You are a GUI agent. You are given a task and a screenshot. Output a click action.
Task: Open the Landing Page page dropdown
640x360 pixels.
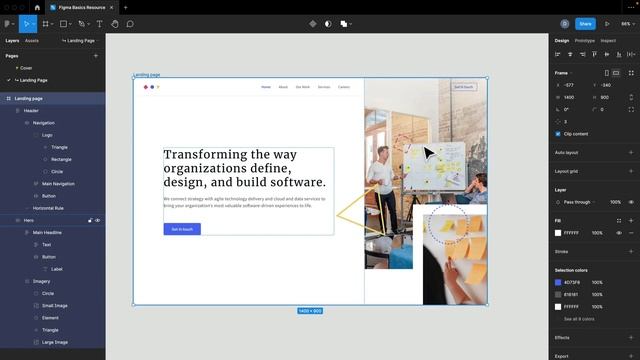coord(80,41)
